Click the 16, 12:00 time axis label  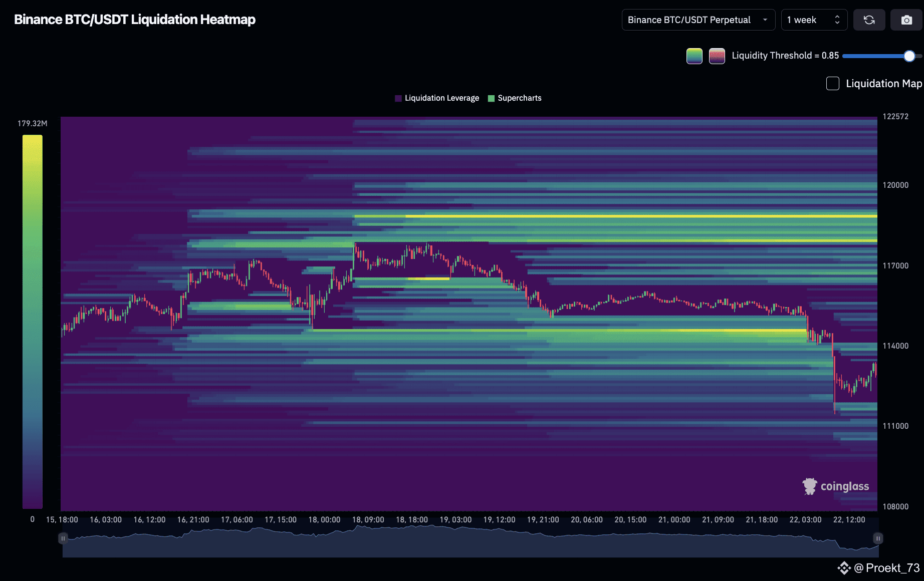pyautogui.click(x=149, y=520)
